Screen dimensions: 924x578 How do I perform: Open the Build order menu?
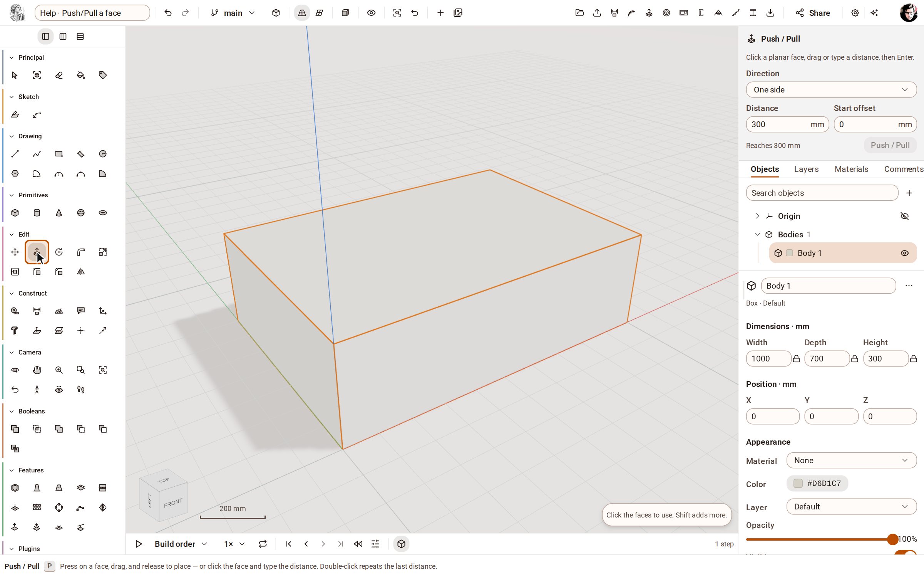181,544
